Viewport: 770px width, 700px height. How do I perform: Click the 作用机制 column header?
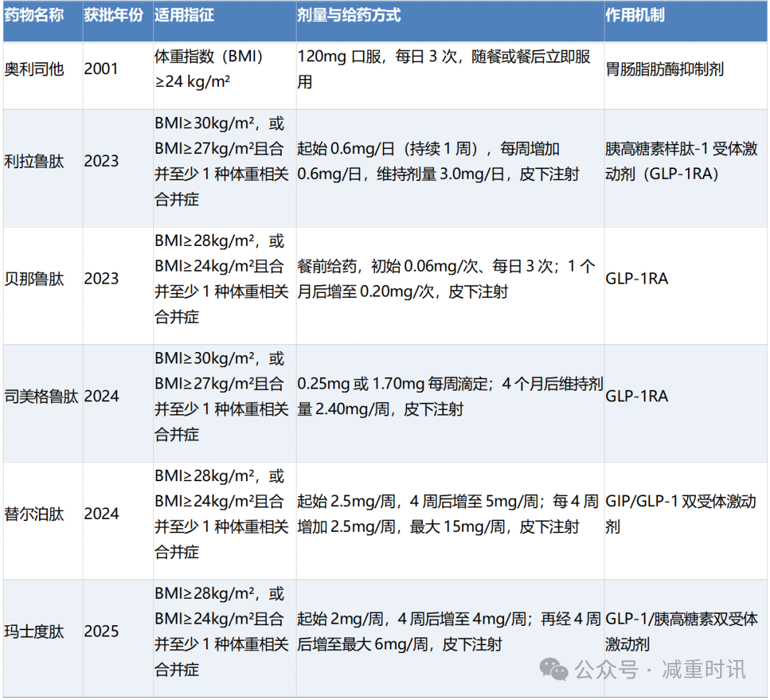point(635,15)
